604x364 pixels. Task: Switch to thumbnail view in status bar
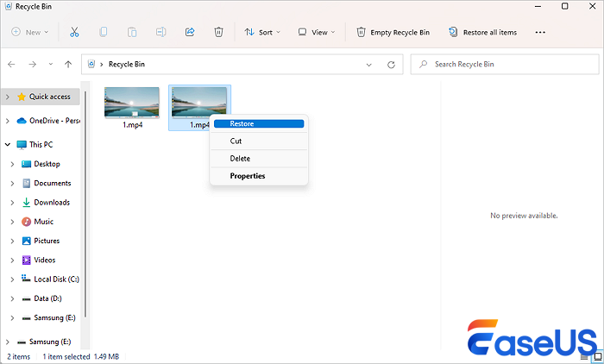pos(597,355)
